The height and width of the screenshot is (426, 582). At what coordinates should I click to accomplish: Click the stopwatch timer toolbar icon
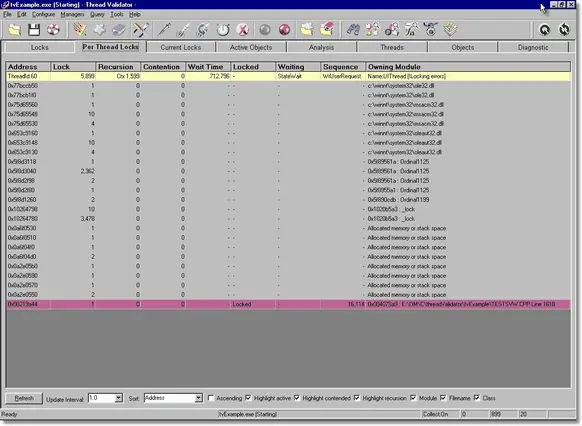(223, 30)
